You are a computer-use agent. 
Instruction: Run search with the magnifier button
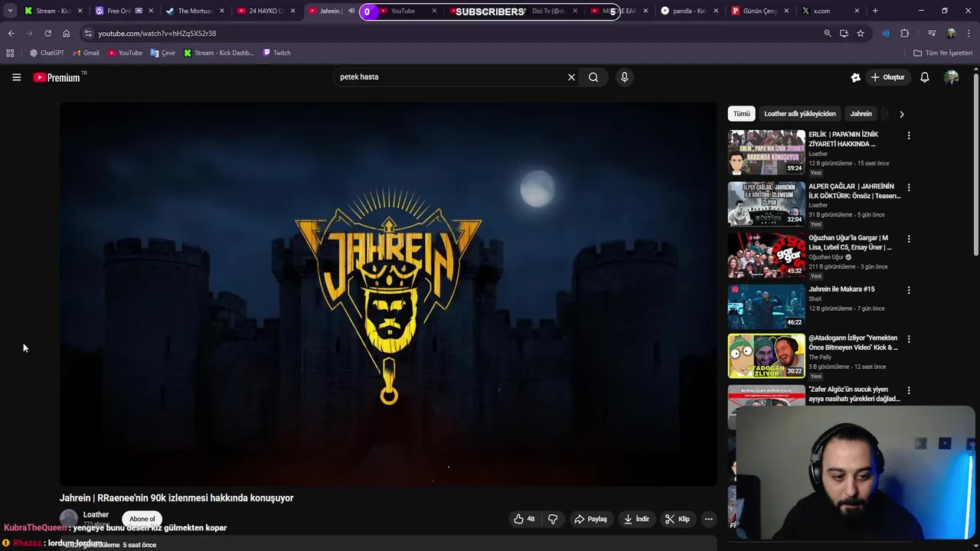[593, 77]
